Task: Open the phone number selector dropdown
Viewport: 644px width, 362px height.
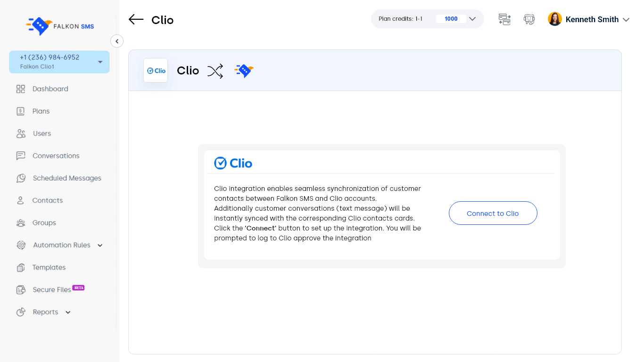Action: tap(59, 62)
